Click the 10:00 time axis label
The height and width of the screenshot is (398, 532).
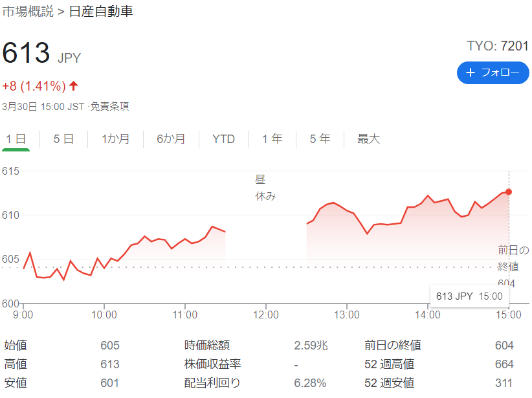pos(104,315)
